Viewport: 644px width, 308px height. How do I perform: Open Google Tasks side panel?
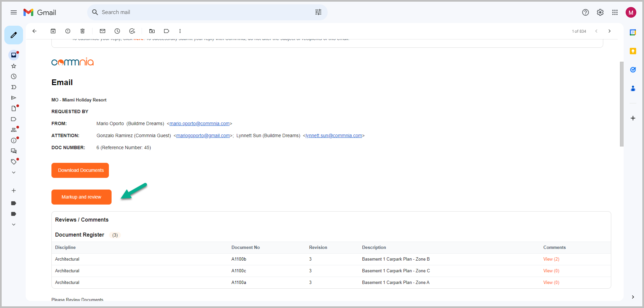[x=633, y=70]
